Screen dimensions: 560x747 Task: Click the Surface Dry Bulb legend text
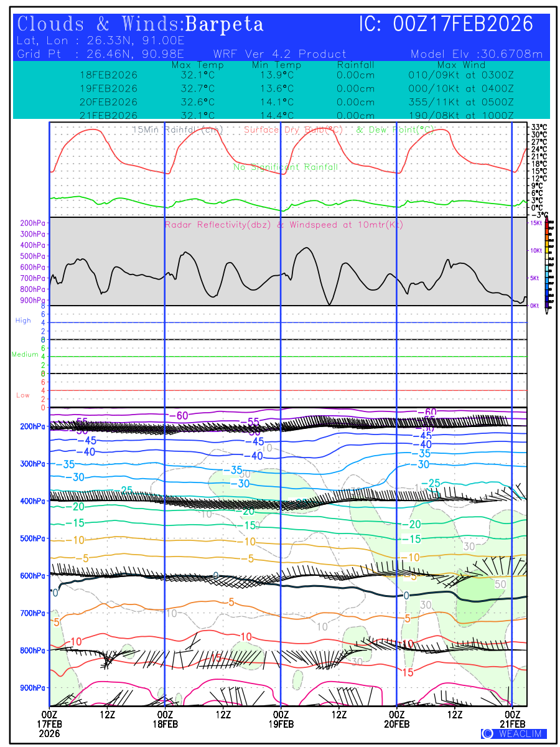[294, 129]
